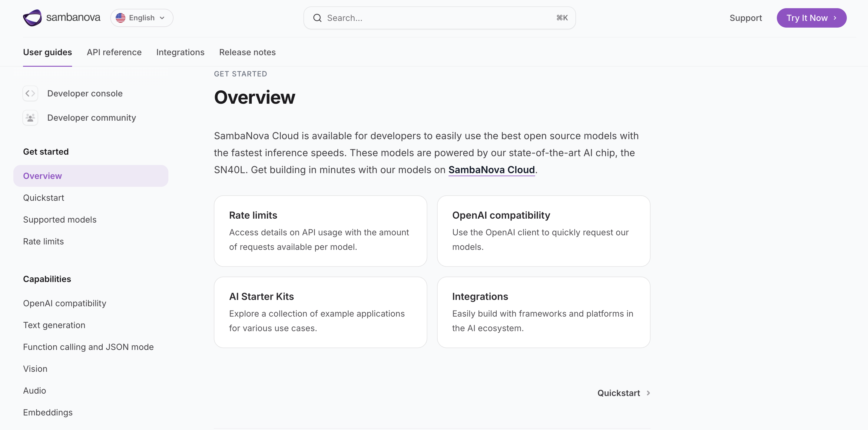Open the AI Starter Kits card
The image size is (868, 430).
[x=320, y=312]
